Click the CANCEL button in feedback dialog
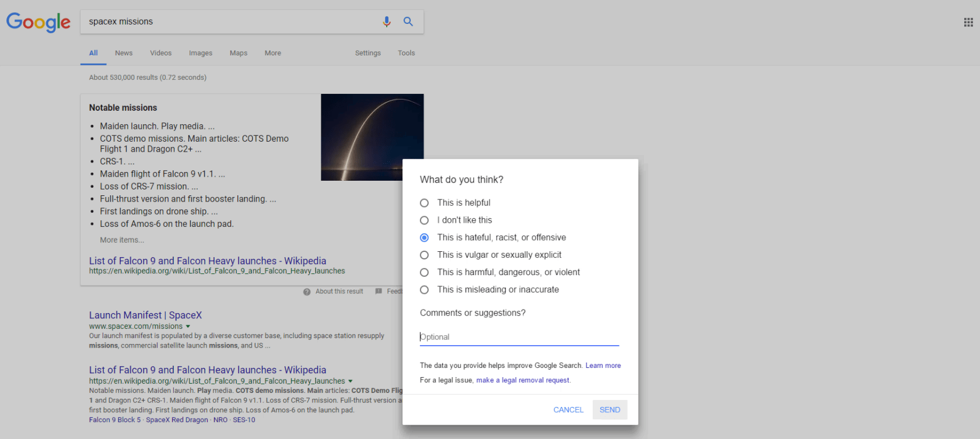The width and height of the screenshot is (980, 439). point(568,410)
